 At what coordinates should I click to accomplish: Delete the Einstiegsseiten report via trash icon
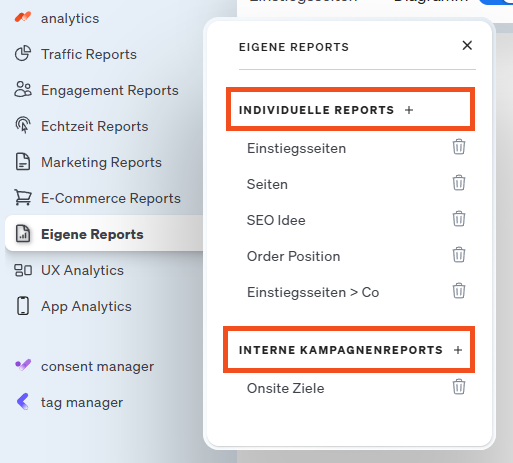click(459, 147)
